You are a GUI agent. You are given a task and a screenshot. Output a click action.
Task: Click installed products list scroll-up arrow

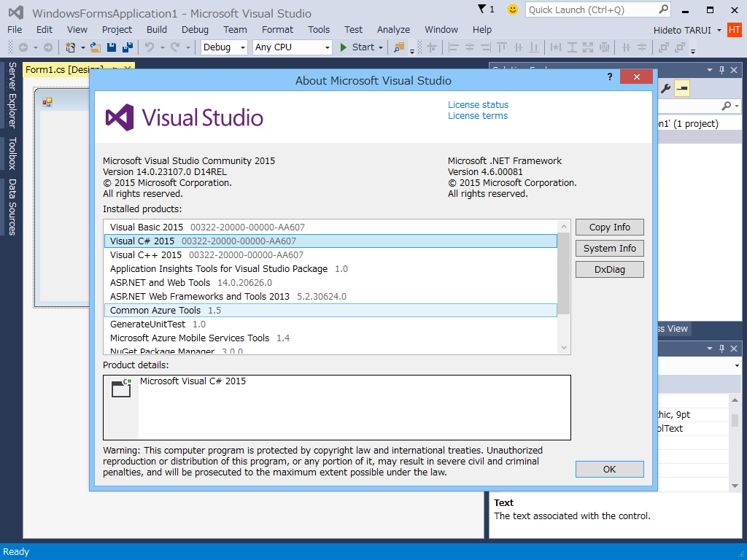click(x=564, y=227)
